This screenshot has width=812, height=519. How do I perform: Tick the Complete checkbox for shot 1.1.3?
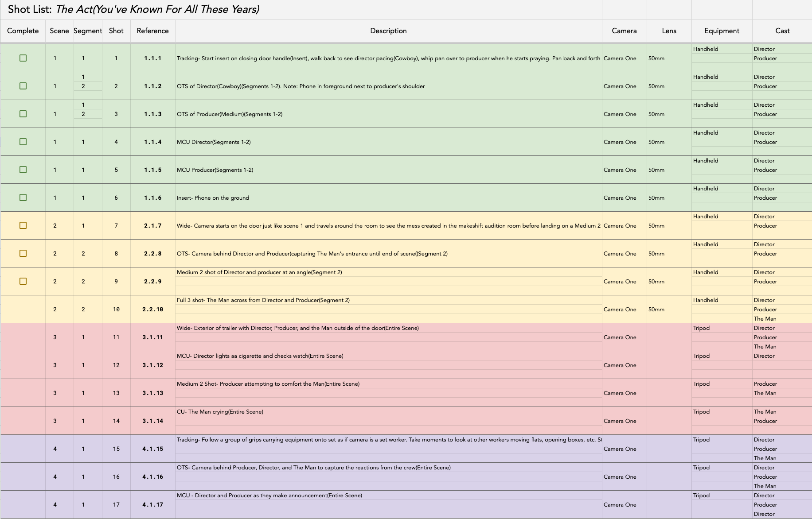click(x=23, y=114)
